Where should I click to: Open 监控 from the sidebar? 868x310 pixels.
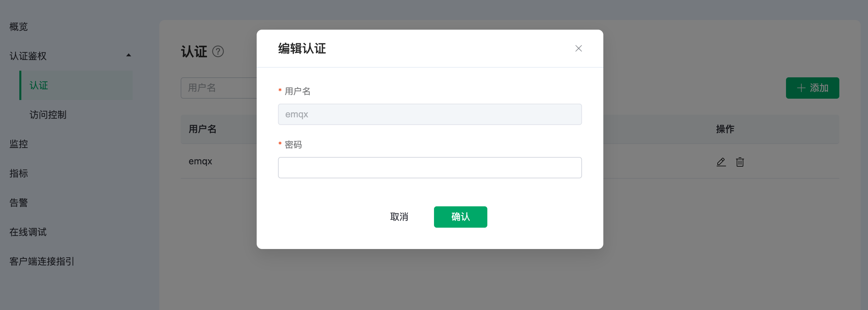click(19, 144)
